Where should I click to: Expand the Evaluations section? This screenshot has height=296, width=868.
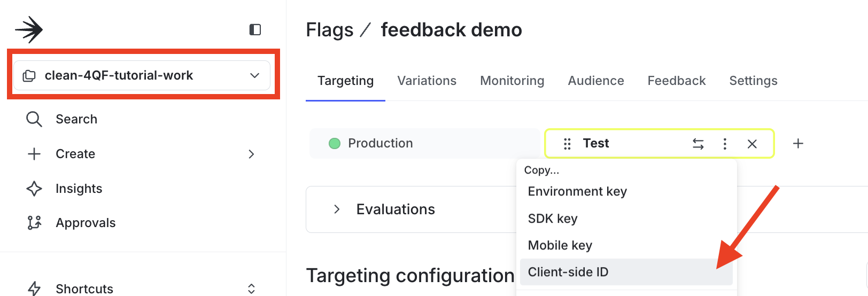(x=337, y=209)
